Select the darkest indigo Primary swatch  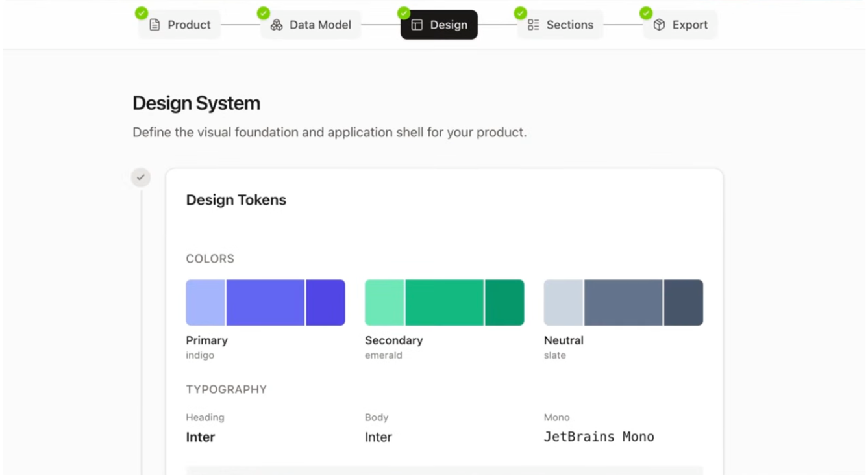(x=325, y=302)
